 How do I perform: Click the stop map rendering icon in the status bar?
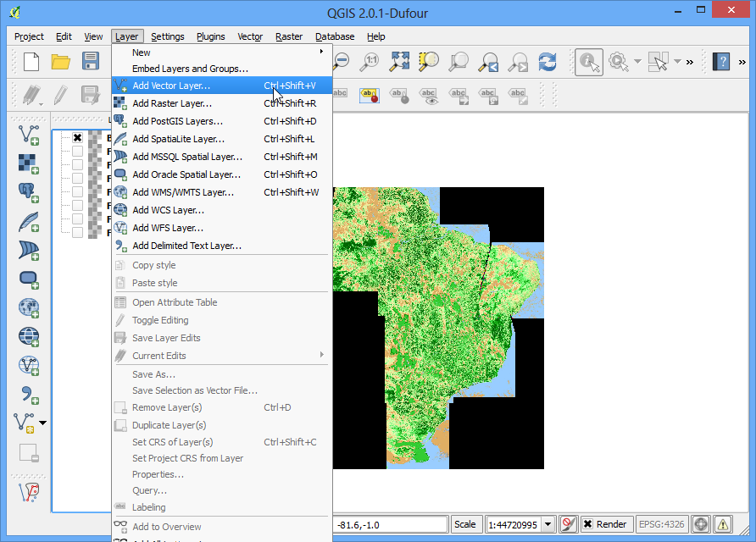(569, 524)
